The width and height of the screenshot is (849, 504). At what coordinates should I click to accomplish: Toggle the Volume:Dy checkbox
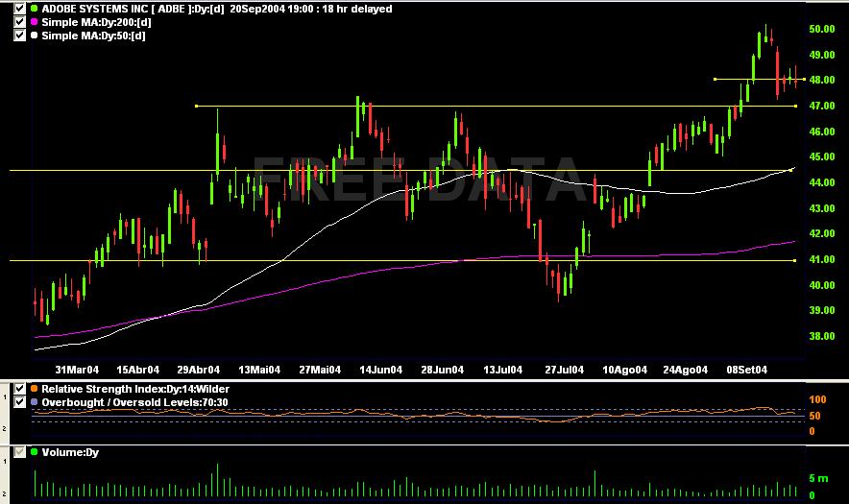[x=19, y=452]
